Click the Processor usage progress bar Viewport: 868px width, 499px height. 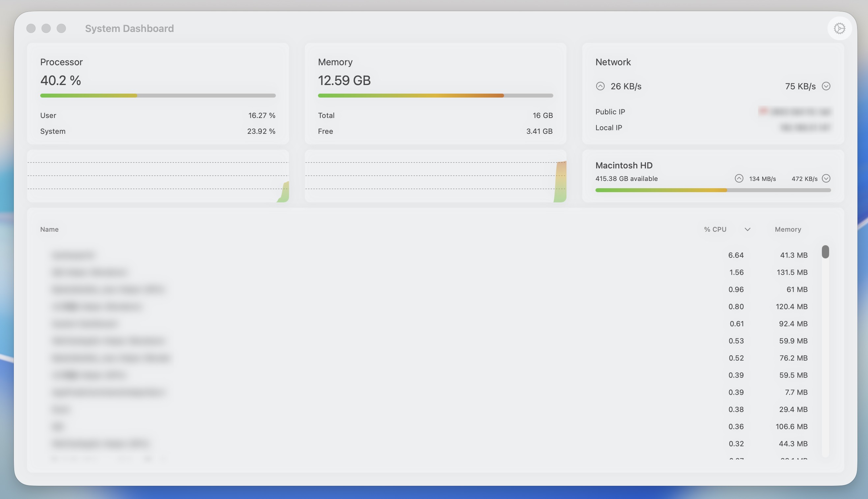click(158, 96)
